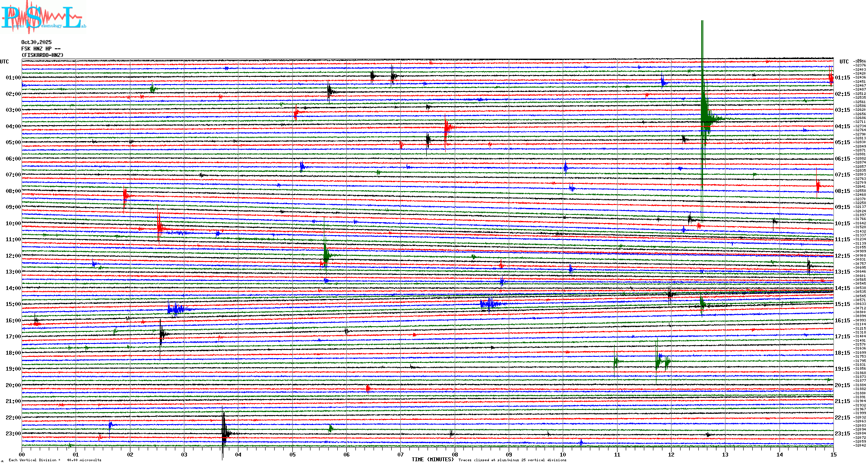Viewport: 868px width, 466px height.
Task: Click the 19:15 label on right axis
Action: point(842,369)
